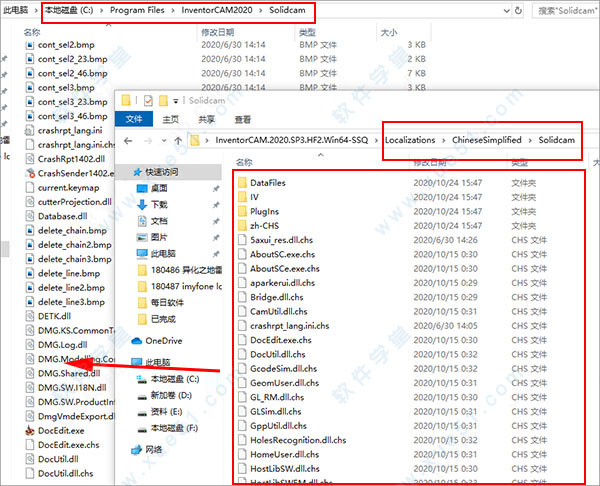This screenshot has height=486, width=600.
Task: Click the OneDrive cloud icon in sidebar
Action: [x=138, y=340]
